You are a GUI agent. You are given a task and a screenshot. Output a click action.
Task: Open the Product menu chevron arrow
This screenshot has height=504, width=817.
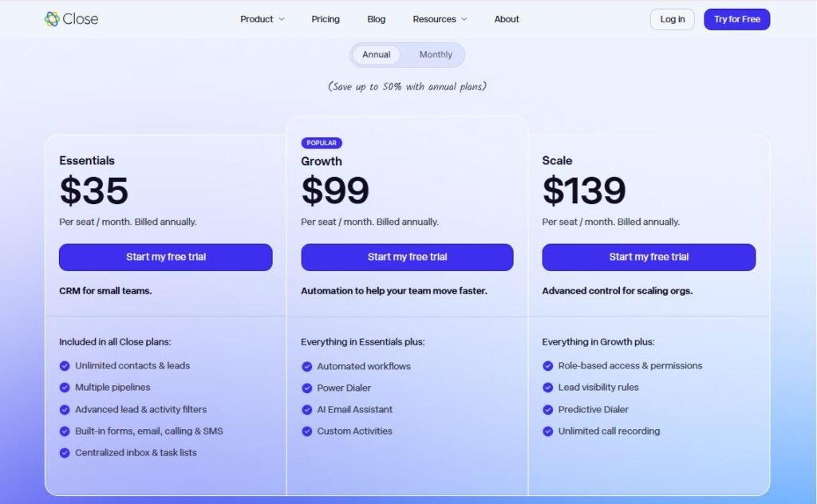pyautogui.click(x=283, y=19)
